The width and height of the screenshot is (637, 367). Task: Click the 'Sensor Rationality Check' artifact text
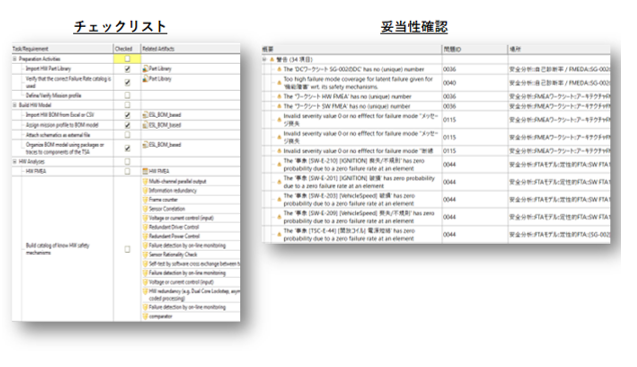[x=173, y=254]
